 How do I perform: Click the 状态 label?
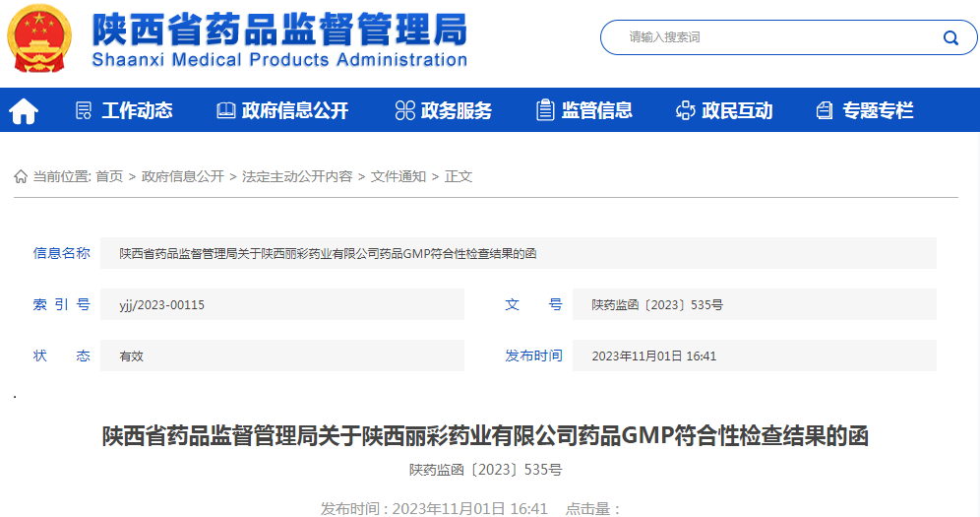[61, 355]
